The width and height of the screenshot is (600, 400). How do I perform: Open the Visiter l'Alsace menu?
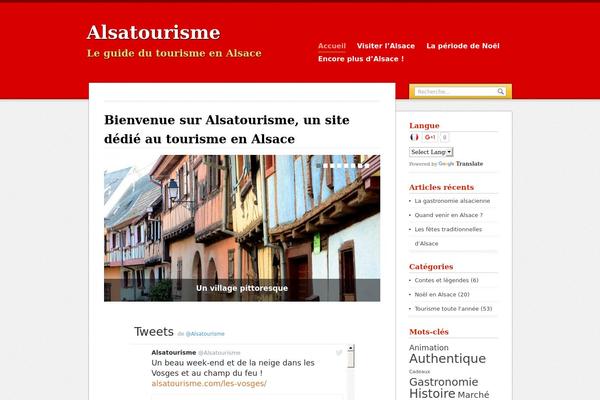point(386,46)
